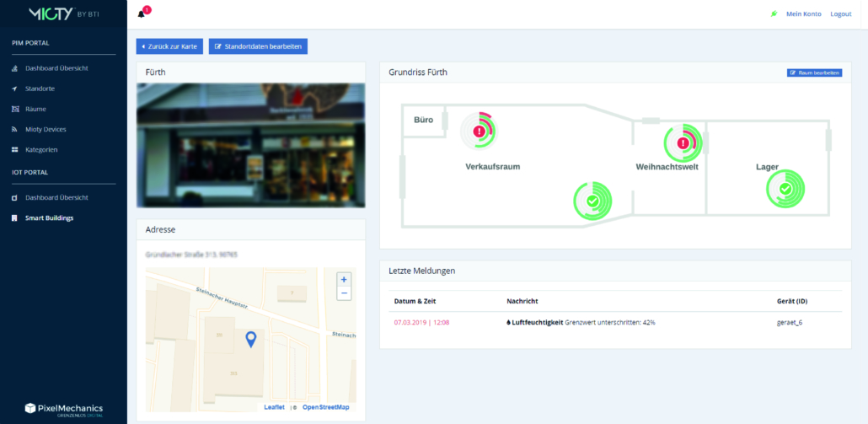Click the Büro room alert sensor icon
Image resolution: width=868 pixels, height=424 pixels.
pyautogui.click(x=479, y=131)
